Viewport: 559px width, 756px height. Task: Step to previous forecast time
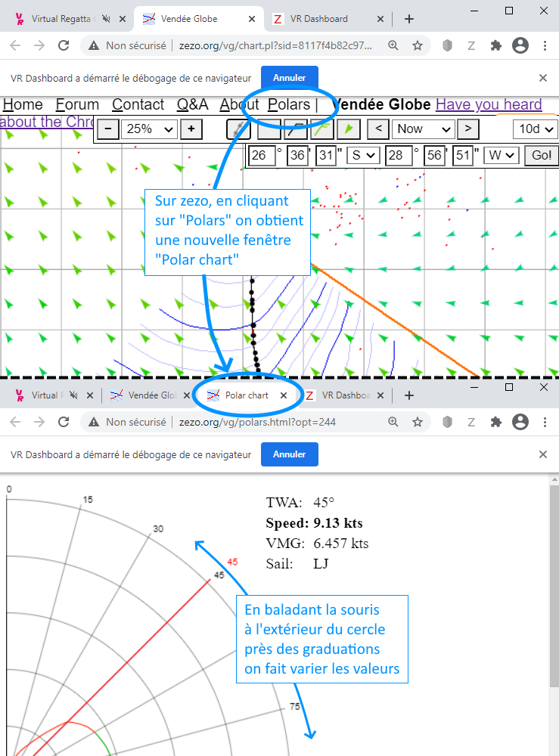coord(378,129)
